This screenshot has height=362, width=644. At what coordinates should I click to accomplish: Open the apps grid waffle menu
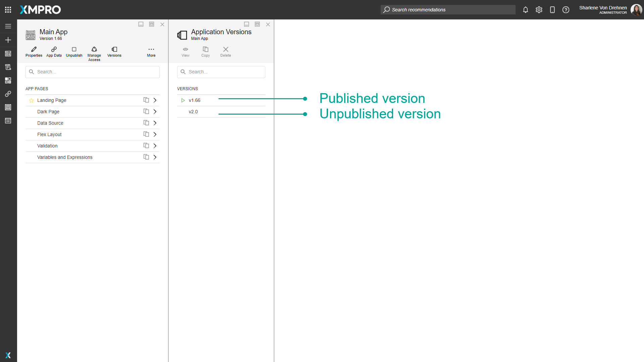tap(8, 10)
